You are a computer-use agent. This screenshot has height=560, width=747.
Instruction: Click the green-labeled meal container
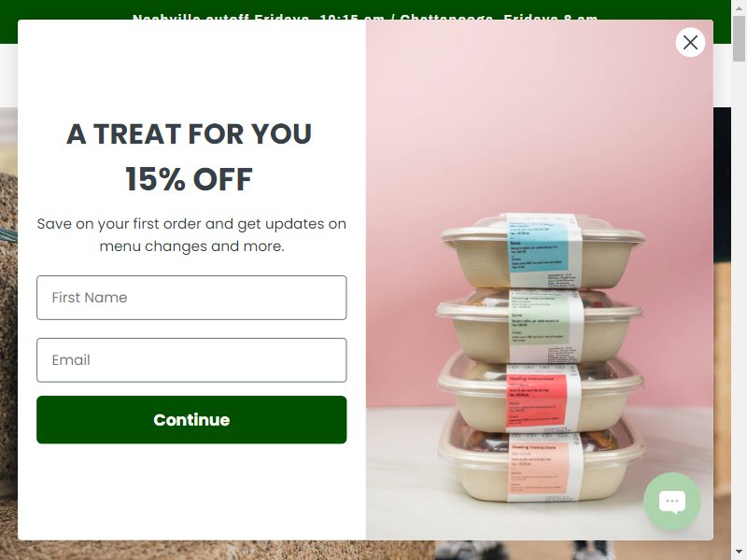[540, 326]
